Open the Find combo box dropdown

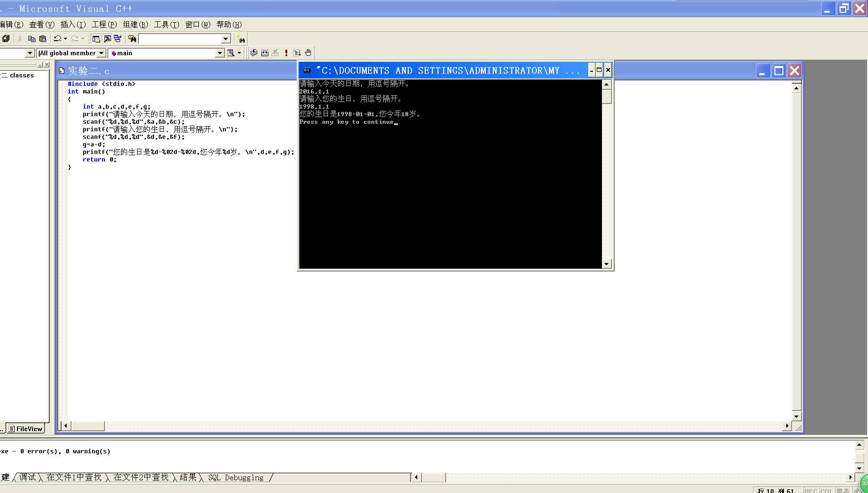[x=226, y=39]
